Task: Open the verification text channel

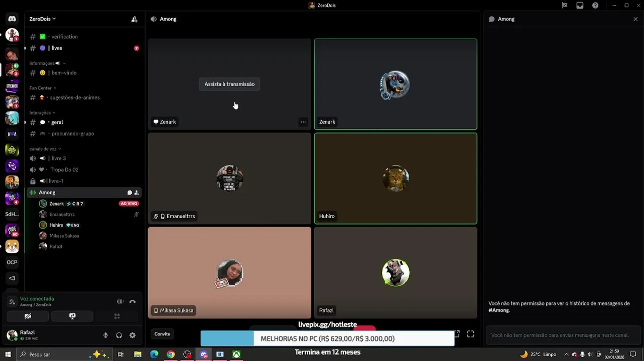Action: (84, 37)
